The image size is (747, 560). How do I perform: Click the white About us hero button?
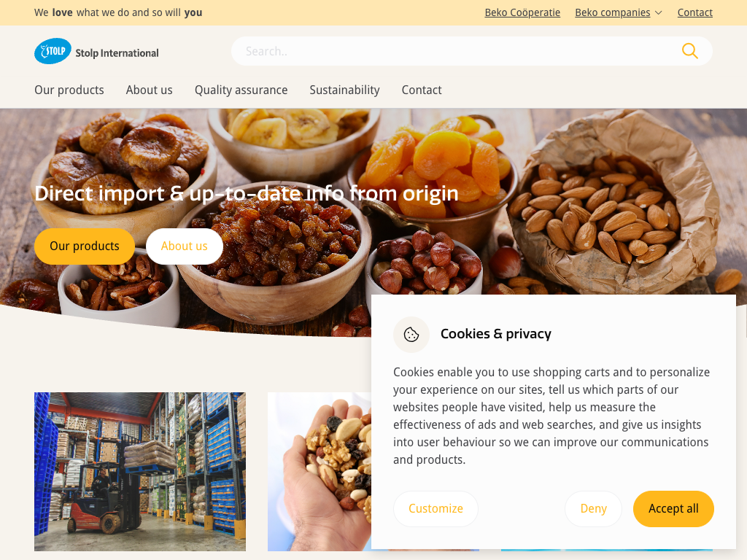tap(185, 246)
